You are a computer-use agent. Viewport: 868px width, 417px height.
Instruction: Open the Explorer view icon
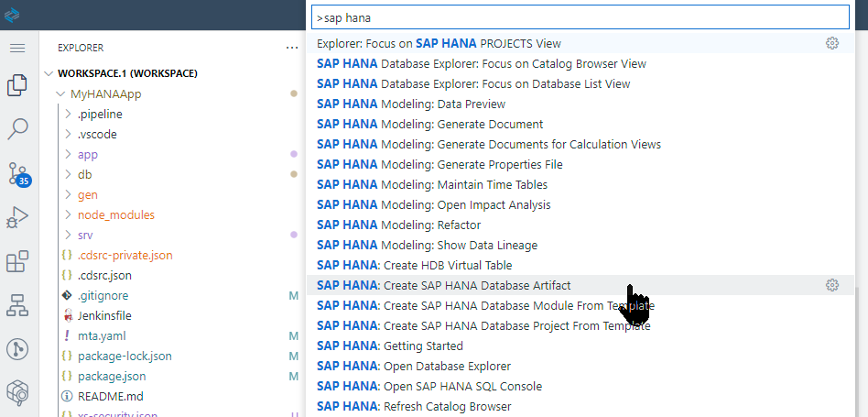click(17, 85)
